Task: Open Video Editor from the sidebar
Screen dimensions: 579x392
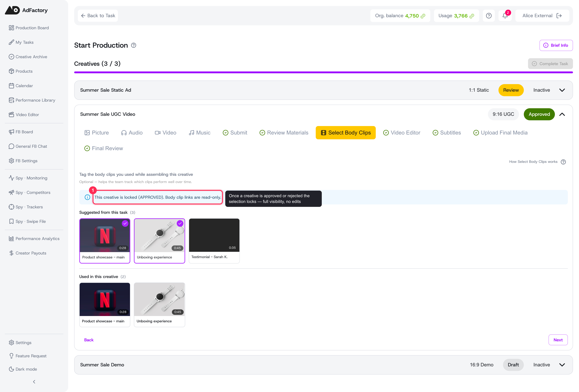Action: (27, 115)
